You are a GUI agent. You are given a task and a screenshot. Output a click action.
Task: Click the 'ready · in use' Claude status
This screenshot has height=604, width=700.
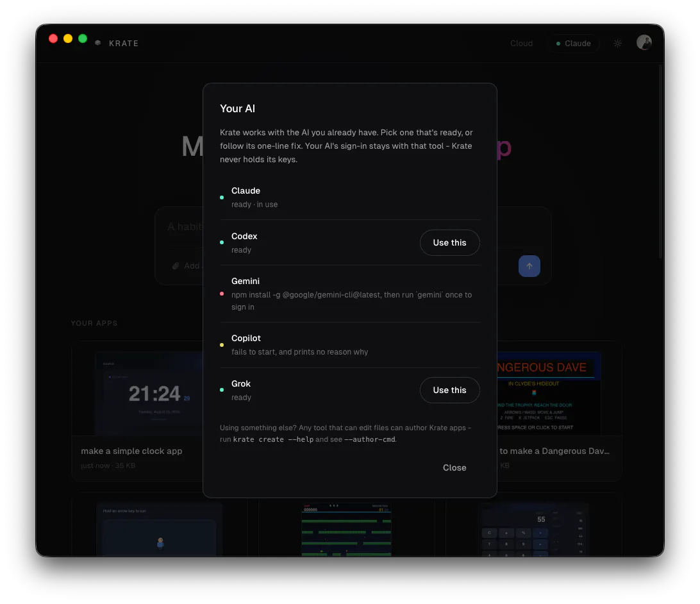[x=254, y=205]
